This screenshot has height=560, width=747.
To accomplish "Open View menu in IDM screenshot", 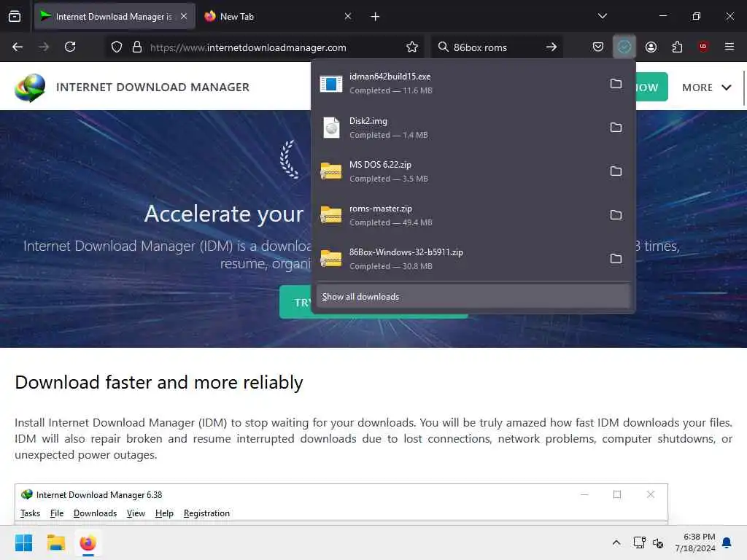I will 136,513.
